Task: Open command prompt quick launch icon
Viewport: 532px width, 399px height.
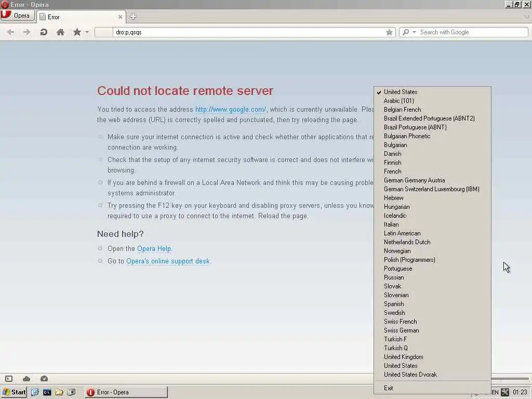Action: click(47, 392)
